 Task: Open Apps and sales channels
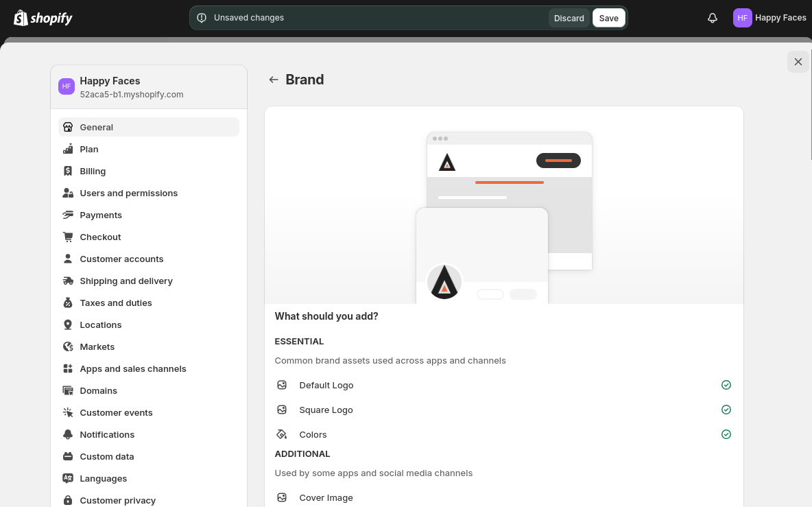pyautogui.click(x=149, y=368)
